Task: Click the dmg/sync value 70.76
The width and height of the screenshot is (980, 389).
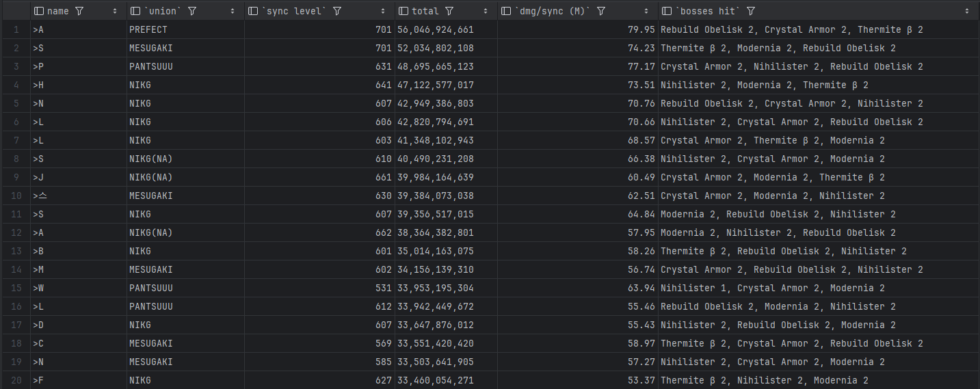Action: click(x=641, y=104)
